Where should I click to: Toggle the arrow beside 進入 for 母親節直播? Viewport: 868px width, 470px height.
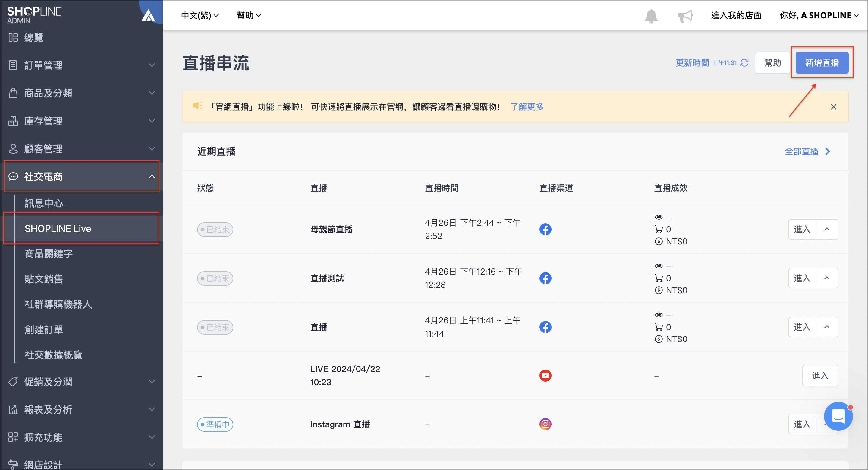[x=826, y=229]
